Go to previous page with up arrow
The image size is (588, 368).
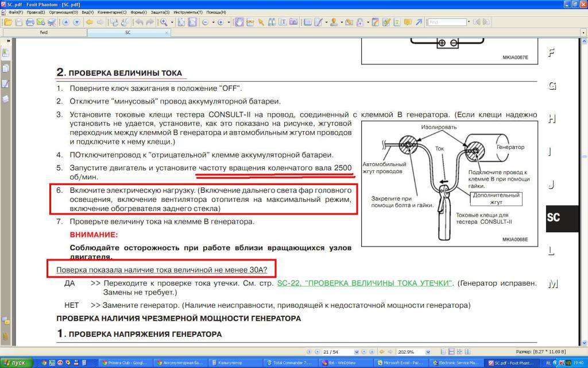65,22
